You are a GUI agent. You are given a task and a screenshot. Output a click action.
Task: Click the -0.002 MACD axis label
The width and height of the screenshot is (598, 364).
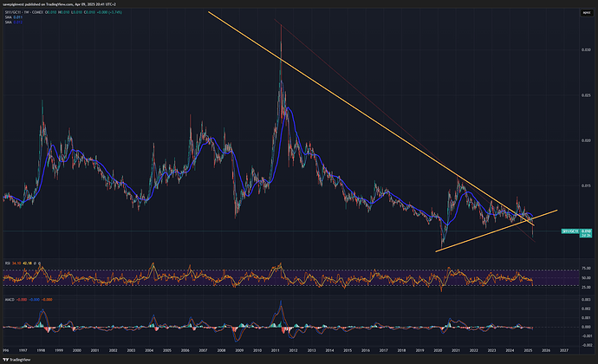tap(586, 345)
